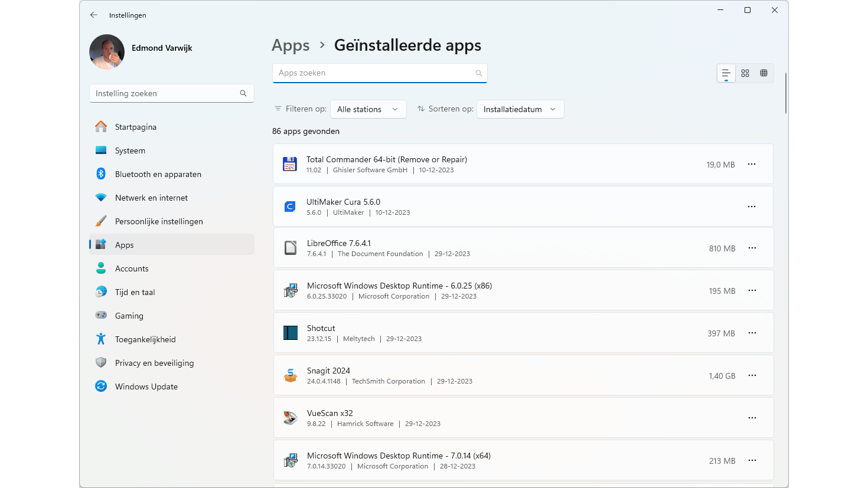
Task: Open more options for Total Commander
Action: point(752,165)
